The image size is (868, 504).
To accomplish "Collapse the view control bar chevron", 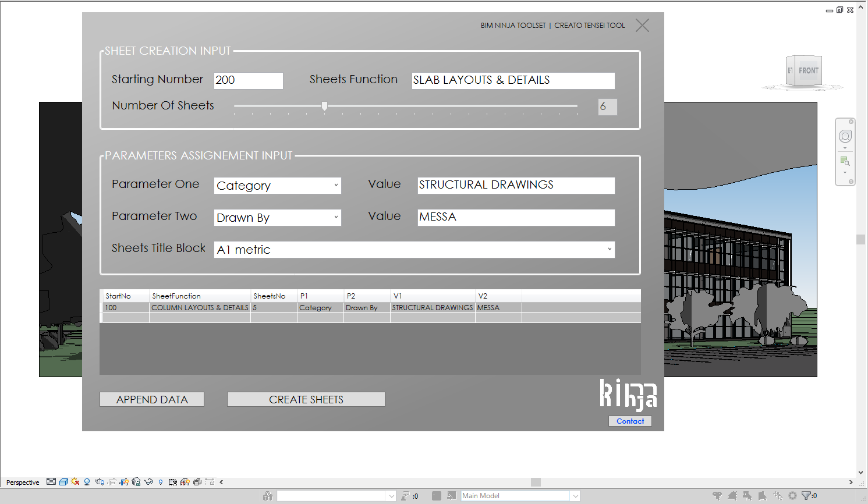I will [x=221, y=482].
